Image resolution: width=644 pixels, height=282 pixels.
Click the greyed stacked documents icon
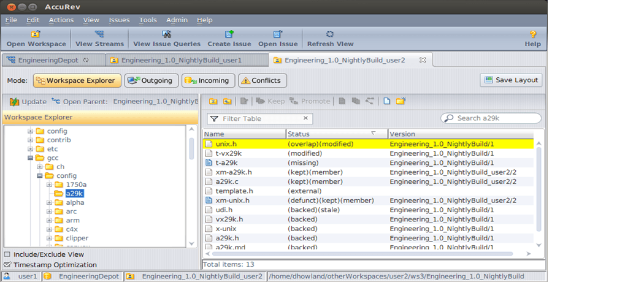356,101
